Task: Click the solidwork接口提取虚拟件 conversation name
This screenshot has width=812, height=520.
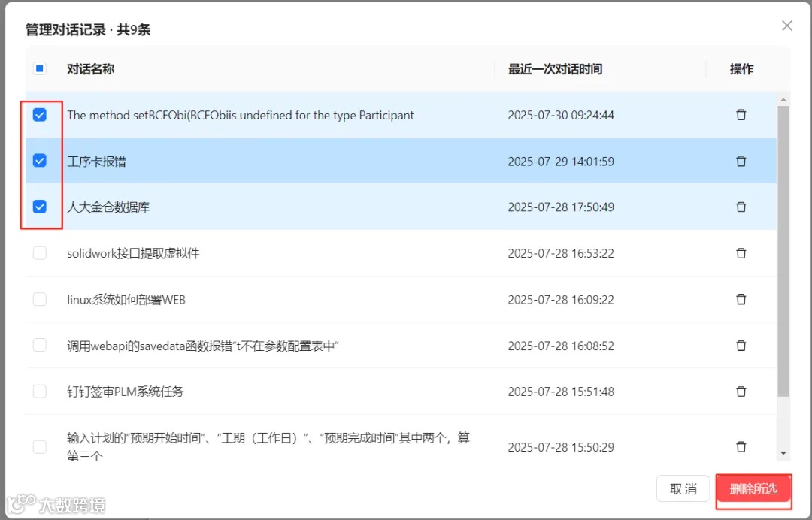Action: (133, 253)
